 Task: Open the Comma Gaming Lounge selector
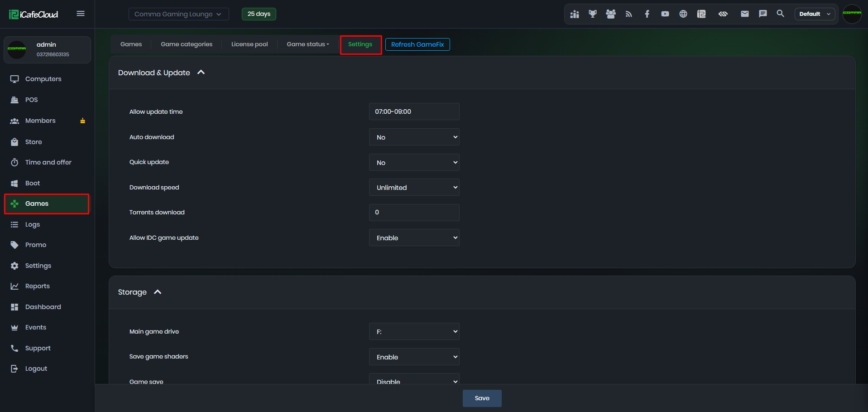coord(178,14)
